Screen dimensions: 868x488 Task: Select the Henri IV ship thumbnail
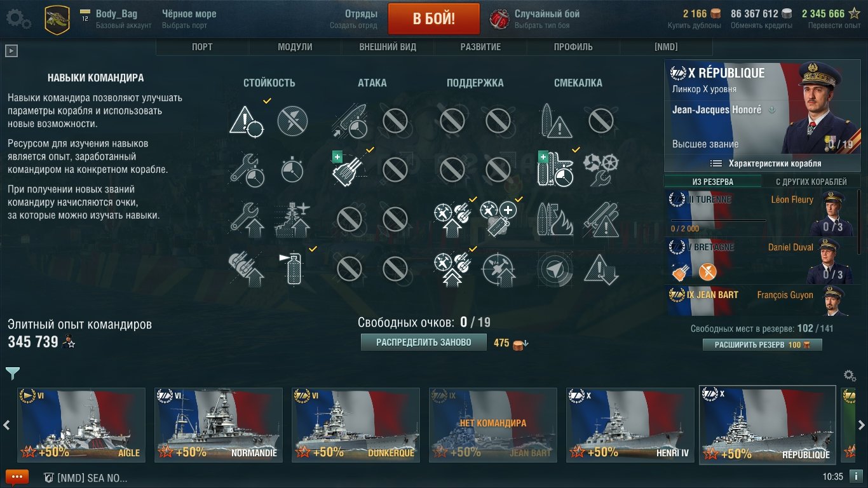(630, 424)
